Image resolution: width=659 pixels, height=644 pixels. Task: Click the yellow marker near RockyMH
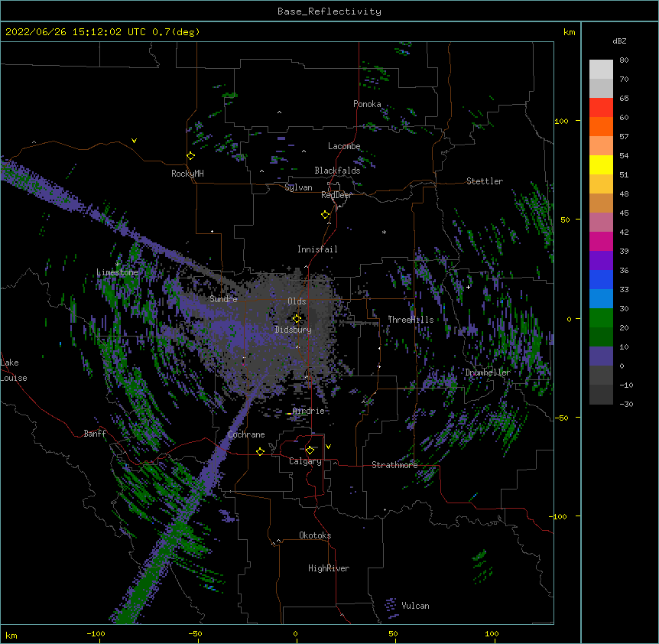(x=191, y=156)
